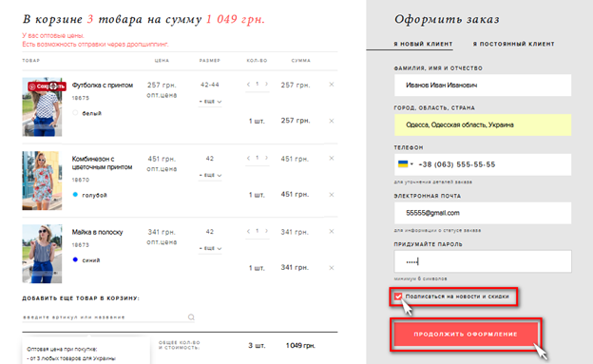Select the синий color swatch
The image size is (593, 364).
(x=75, y=259)
